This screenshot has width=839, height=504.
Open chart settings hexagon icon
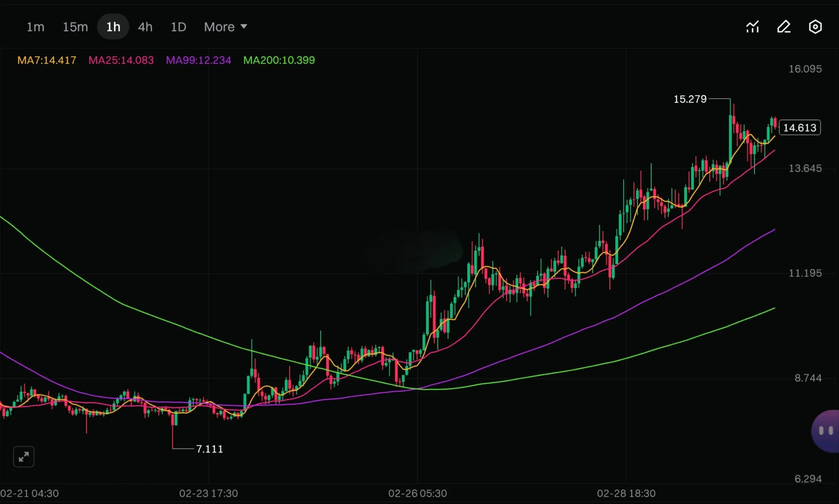coord(815,27)
